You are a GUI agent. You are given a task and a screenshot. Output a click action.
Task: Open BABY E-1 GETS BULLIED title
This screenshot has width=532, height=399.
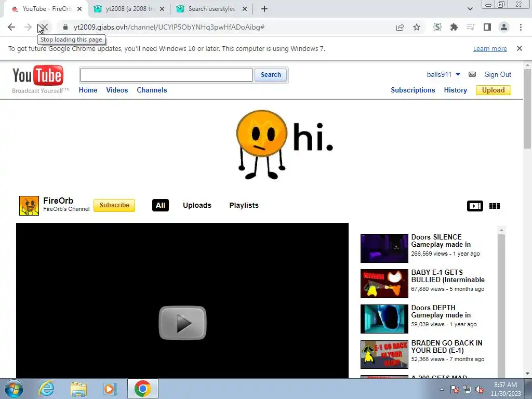(x=448, y=276)
